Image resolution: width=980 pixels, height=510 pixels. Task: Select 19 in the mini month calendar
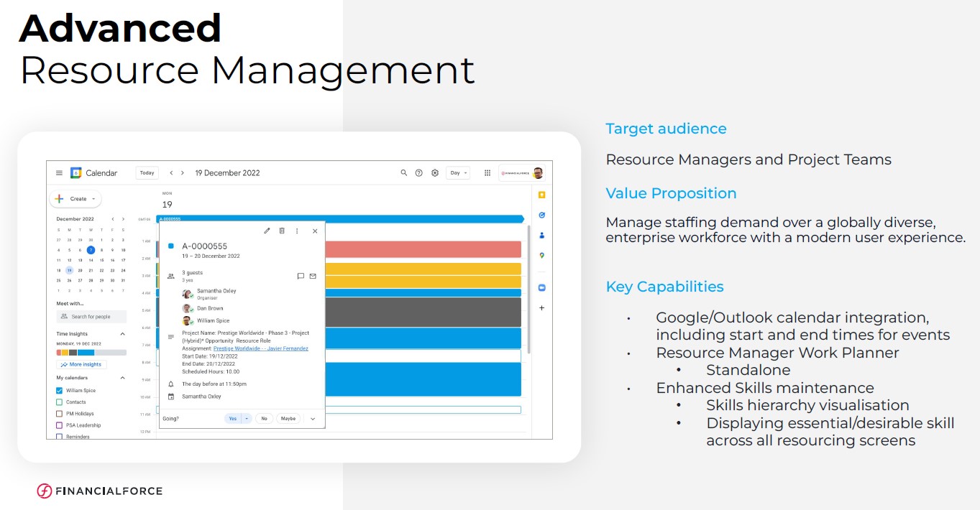69,270
